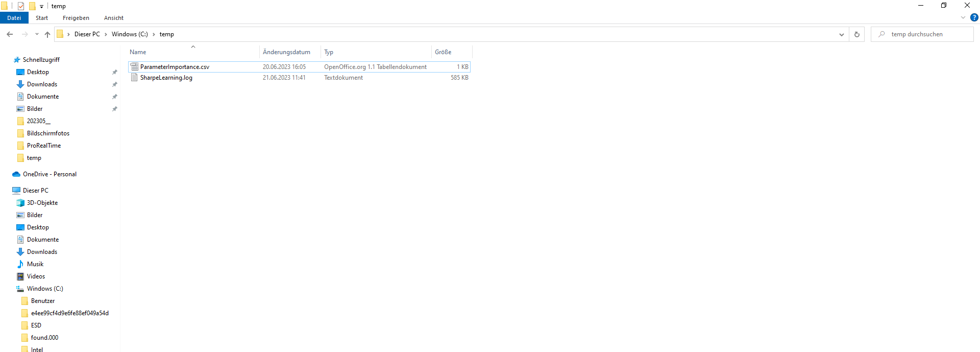The width and height of the screenshot is (980, 352).
Task: Open address bar history dropdown
Action: 841,34
